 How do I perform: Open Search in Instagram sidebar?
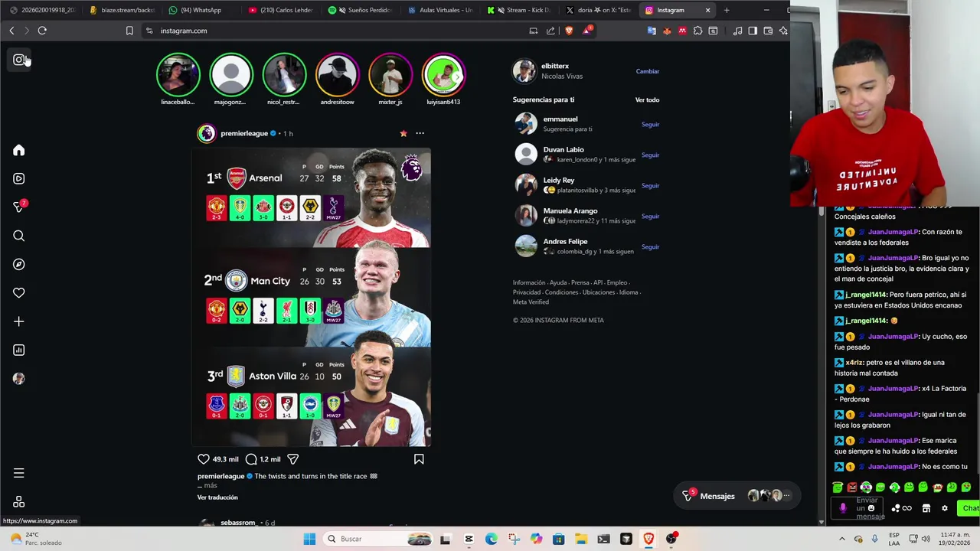pyautogui.click(x=19, y=236)
